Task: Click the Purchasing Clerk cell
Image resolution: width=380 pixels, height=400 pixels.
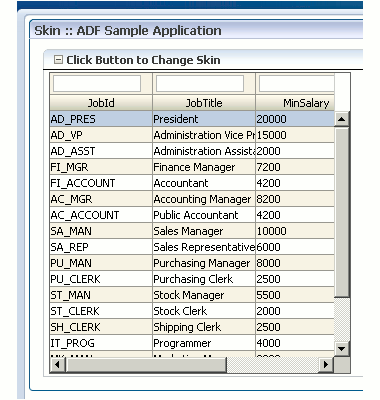Action: pyautogui.click(x=204, y=279)
